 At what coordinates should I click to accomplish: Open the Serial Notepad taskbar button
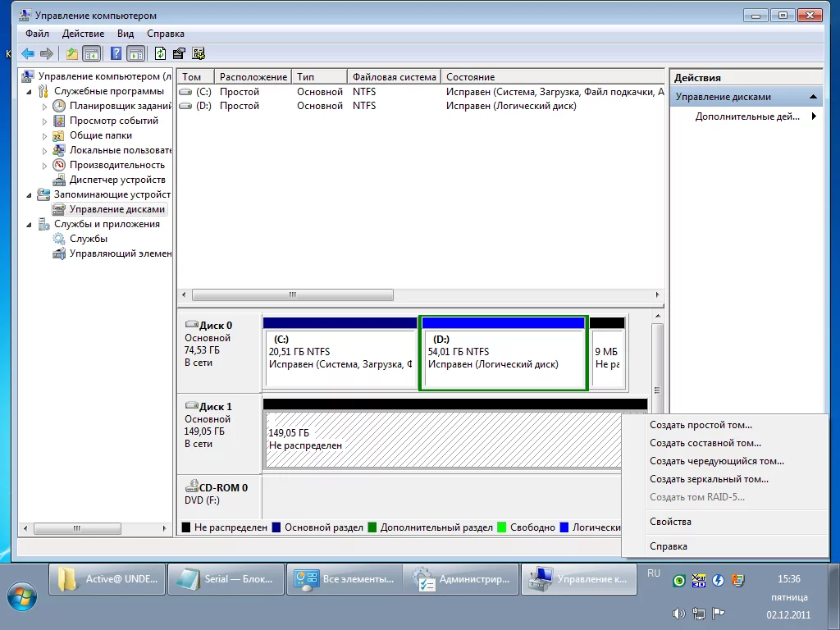point(226,579)
